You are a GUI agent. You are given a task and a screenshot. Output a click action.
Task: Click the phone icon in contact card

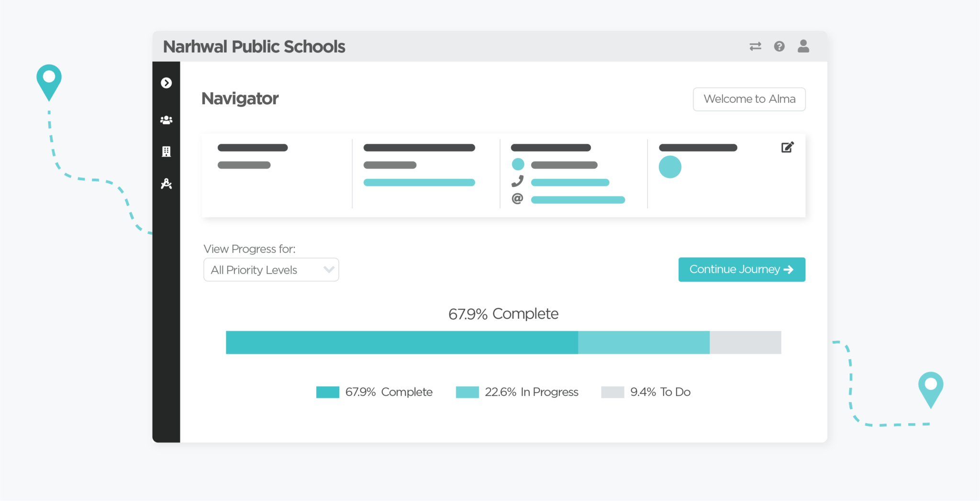(x=517, y=181)
